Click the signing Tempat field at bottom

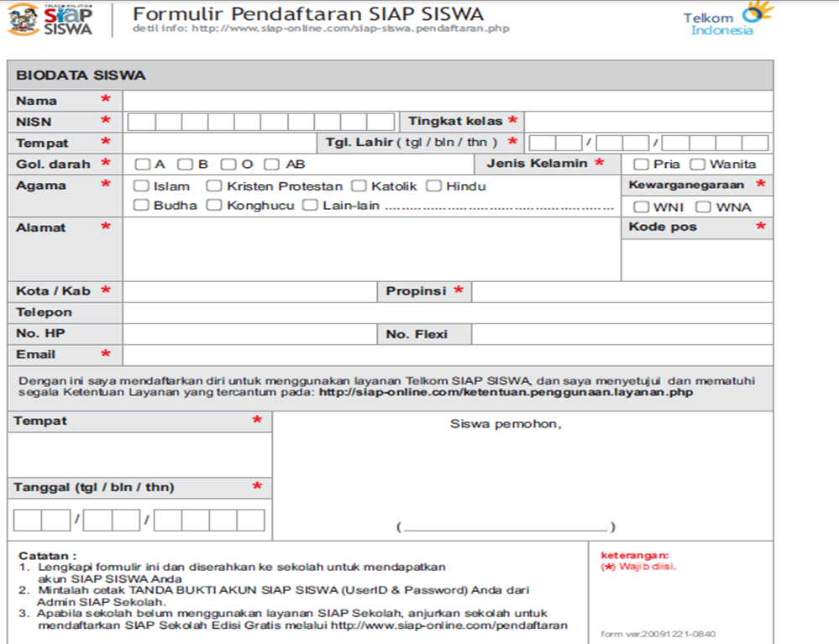(139, 454)
